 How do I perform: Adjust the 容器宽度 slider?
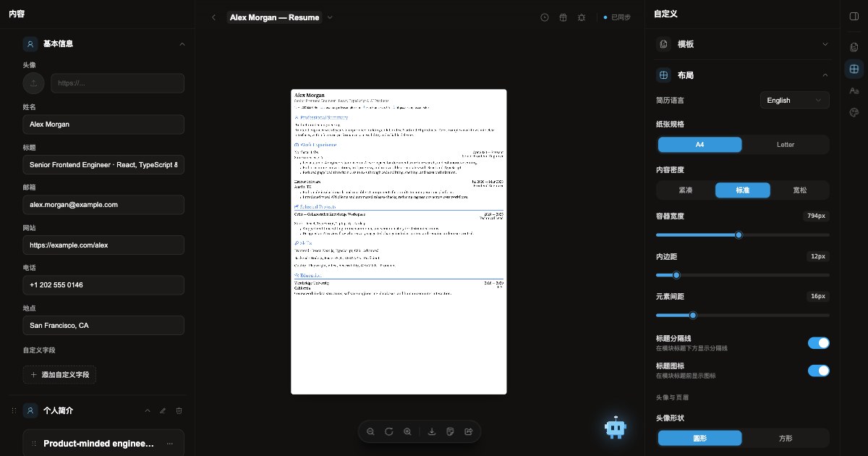pyautogui.click(x=743, y=235)
